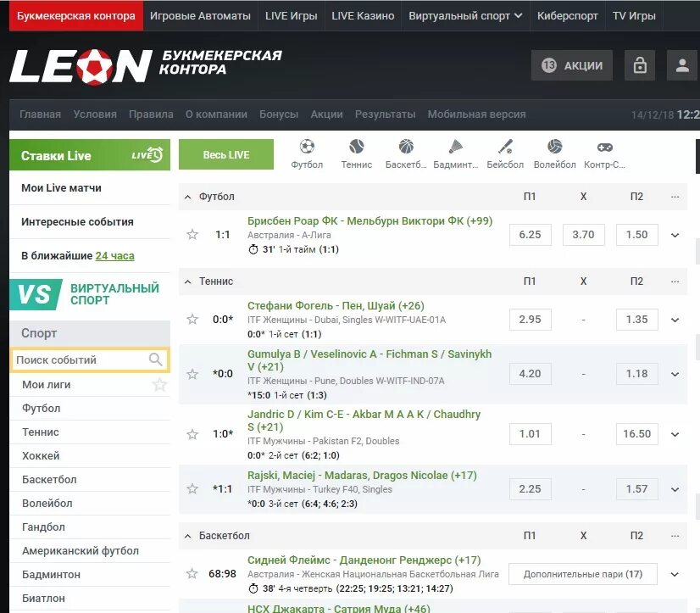700x613 pixels.
Task: Open Результаты menu item
Action: click(x=386, y=114)
